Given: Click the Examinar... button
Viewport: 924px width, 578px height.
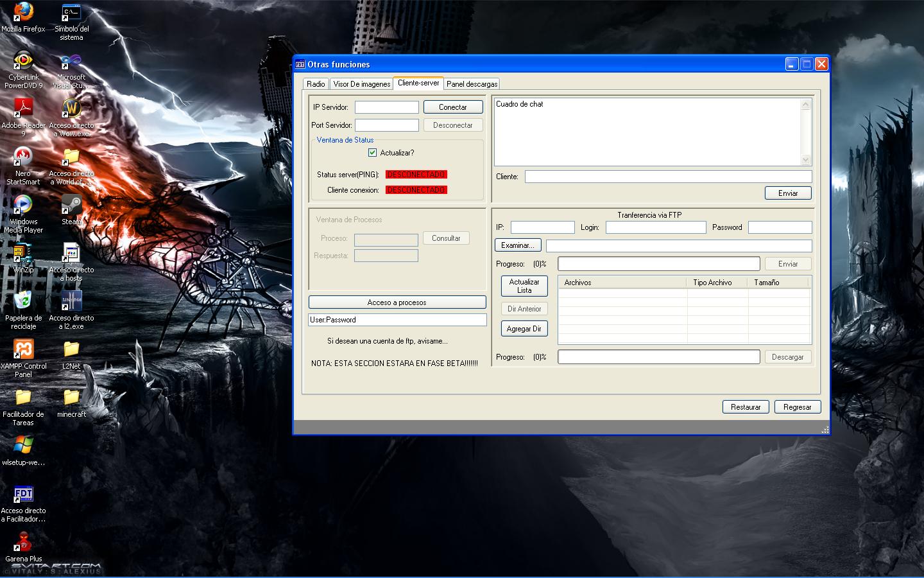Looking at the screenshot, I should pyautogui.click(x=518, y=245).
